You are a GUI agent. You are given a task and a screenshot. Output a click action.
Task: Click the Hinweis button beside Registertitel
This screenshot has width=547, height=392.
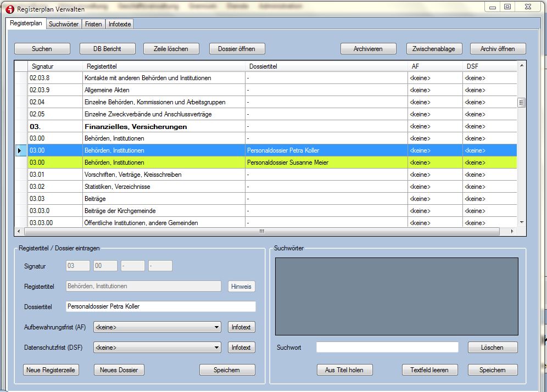coord(241,287)
